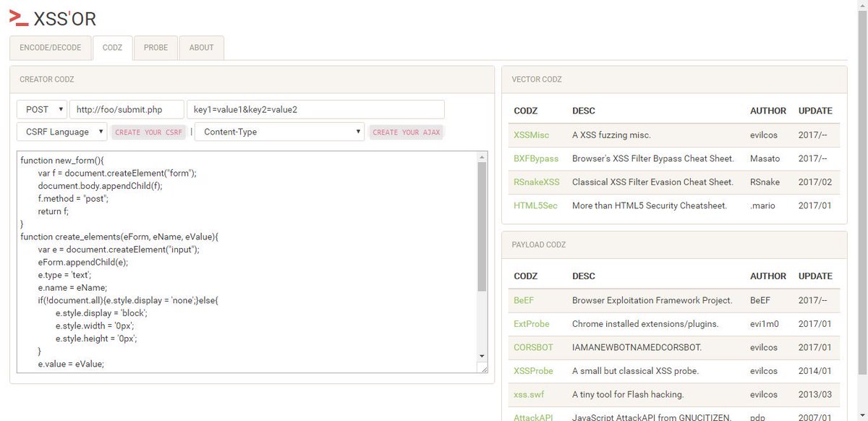Click the code textarea scroll-down arrow
Screen dimensions: 868x421
(482, 356)
